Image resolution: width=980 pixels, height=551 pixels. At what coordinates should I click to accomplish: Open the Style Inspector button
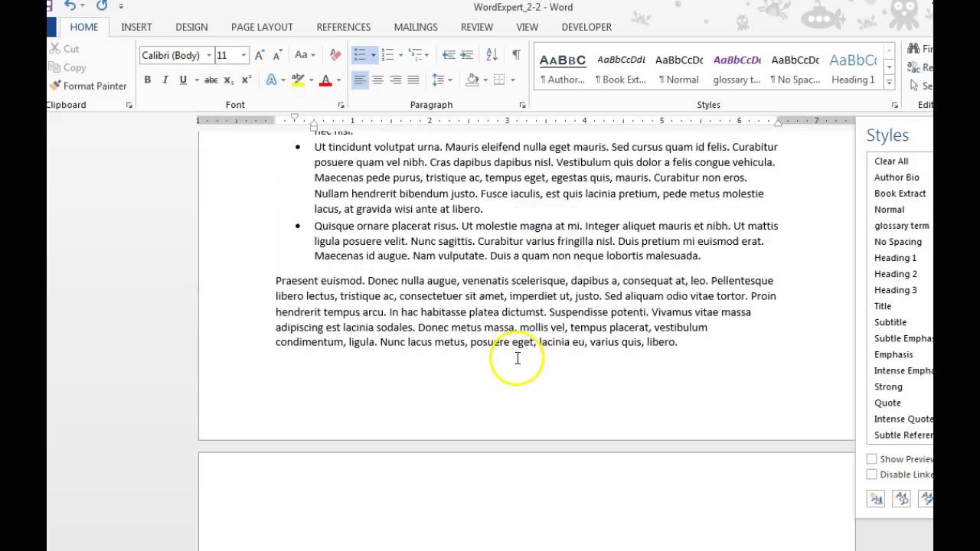click(x=902, y=499)
